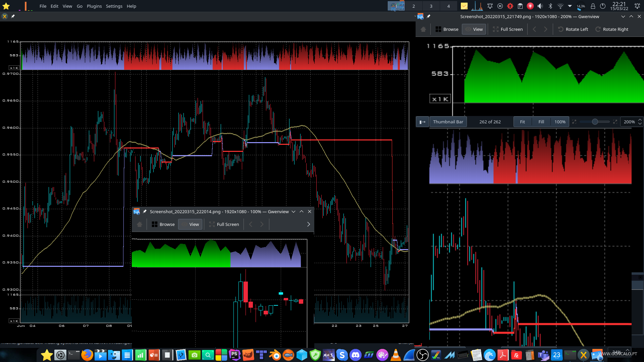Click the power shutdown icon
644x362 pixels.
tap(603, 6)
